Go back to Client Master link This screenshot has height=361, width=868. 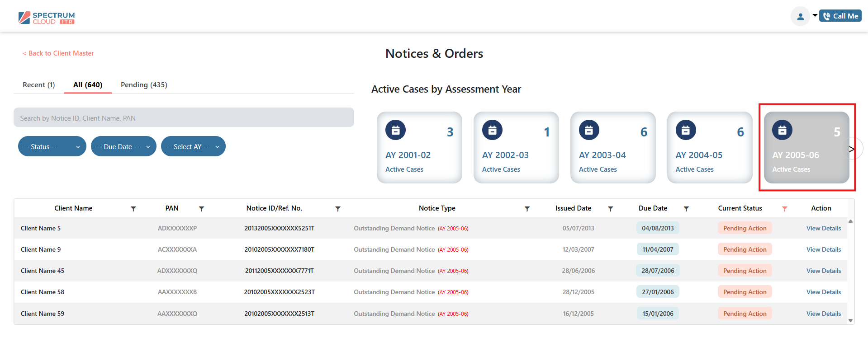[x=58, y=53]
